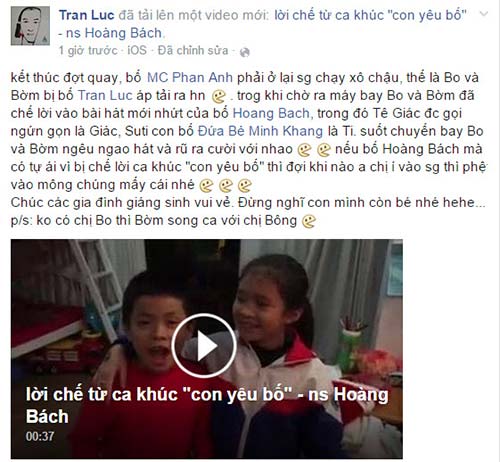The image size is (500, 462).
Task: Click the '1 giờ trước' timestamp
Action: click(x=88, y=50)
